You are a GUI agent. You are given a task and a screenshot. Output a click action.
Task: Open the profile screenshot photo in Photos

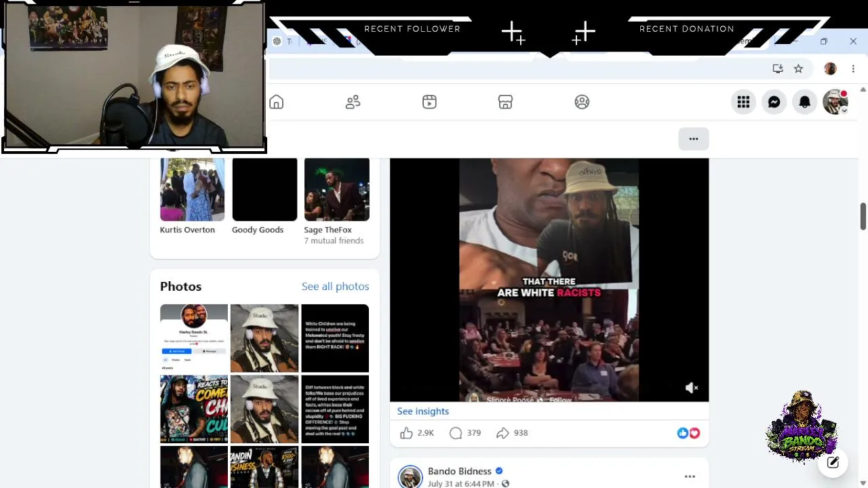pos(194,338)
